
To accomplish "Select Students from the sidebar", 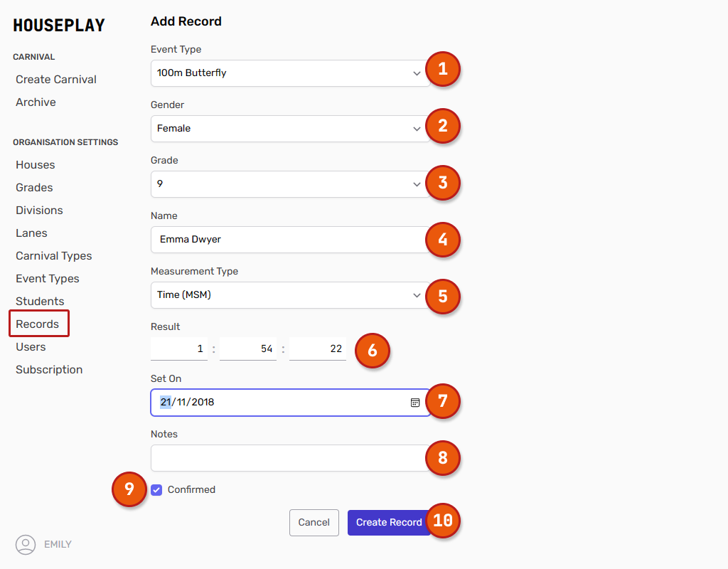I will point(40,302).
